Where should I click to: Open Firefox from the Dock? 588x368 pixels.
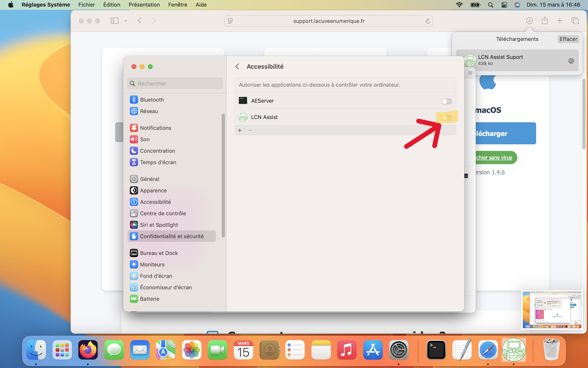pos(88,350)
